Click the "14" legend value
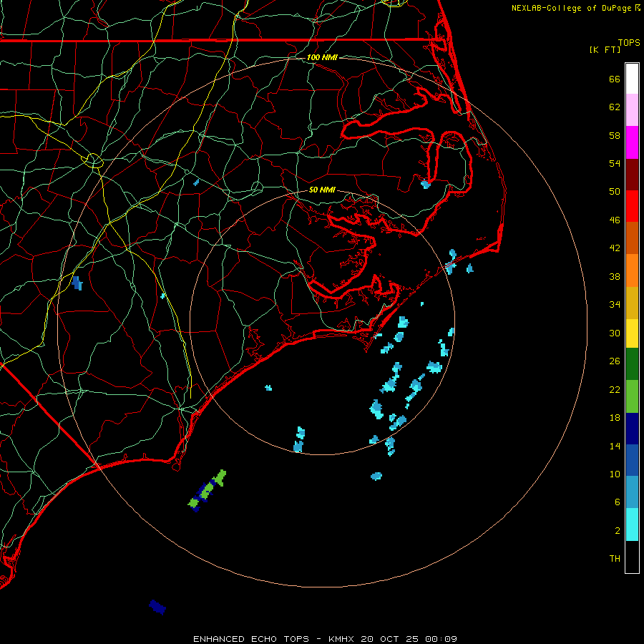644x644 pixels. (x=615, y=446)
